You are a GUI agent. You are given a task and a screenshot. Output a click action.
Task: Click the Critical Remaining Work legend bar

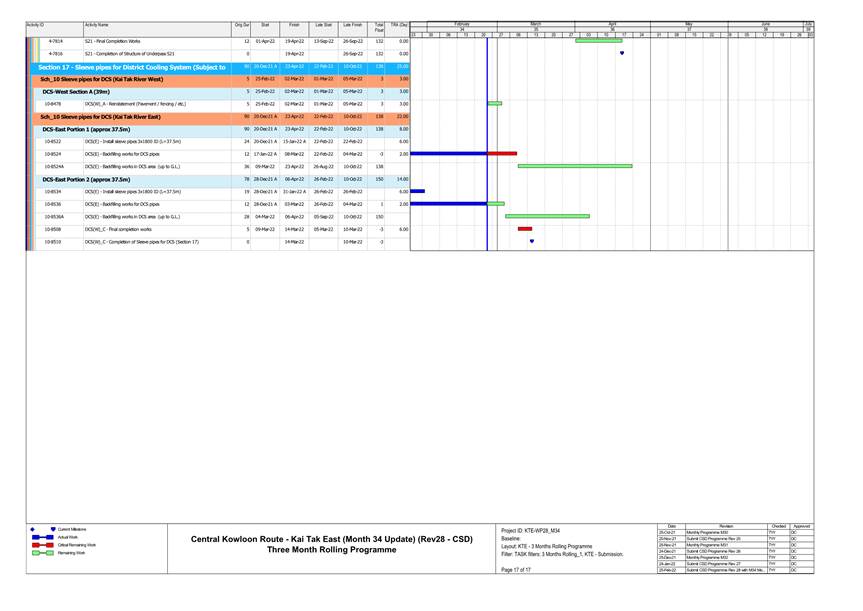point(42,544)
